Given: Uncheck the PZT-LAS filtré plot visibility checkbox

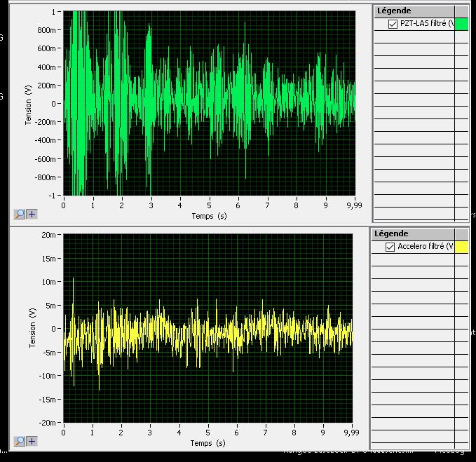Looking at the screenshot, I should [x=393, y=24].
